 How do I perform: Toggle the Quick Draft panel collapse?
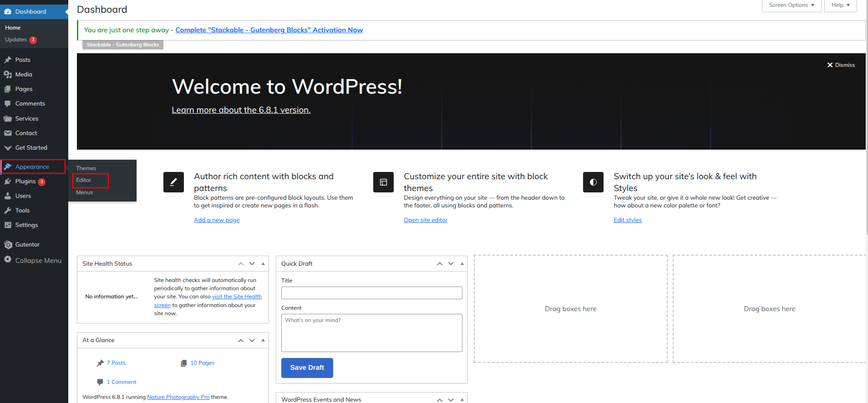[x=462, y=264]
